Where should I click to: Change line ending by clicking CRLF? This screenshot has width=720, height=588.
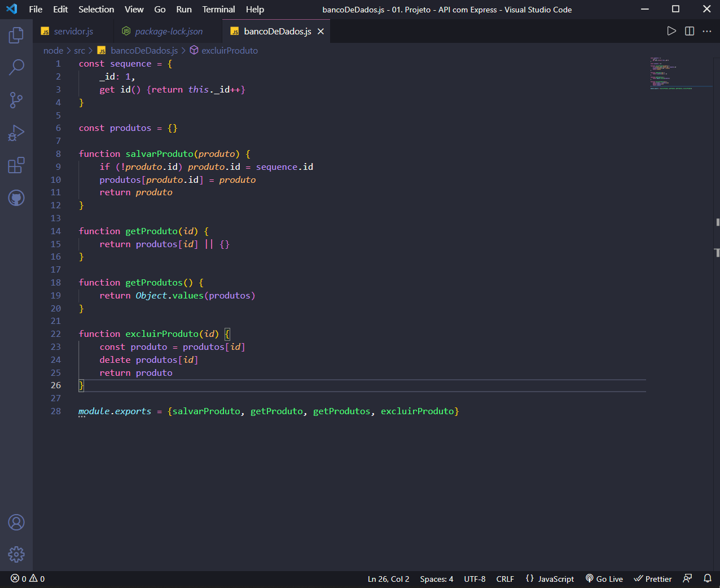point(505,578)
